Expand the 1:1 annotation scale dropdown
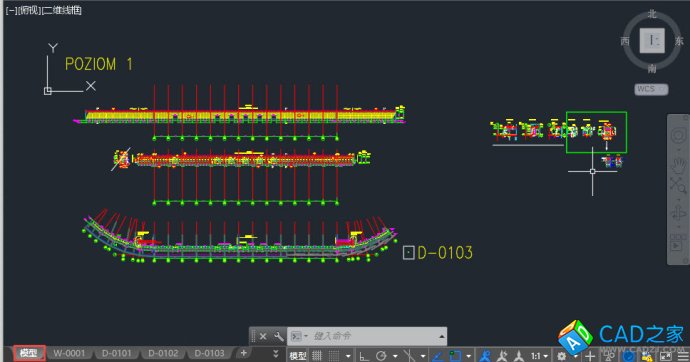Screen dimensions: 690x362 pos(539,356)
